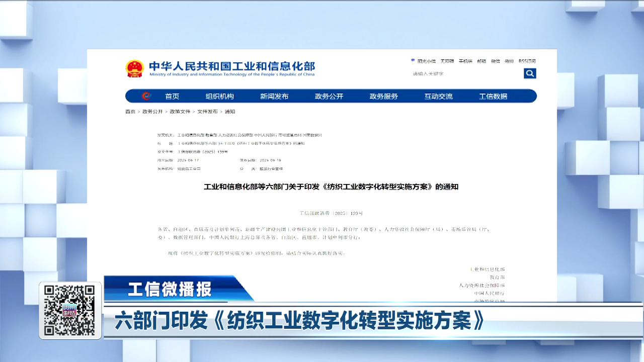644x362 pixels.
Task: Click the paragraph starting 现将《纺织工业数字化转型实施方案》
Action: pos(257,253)
